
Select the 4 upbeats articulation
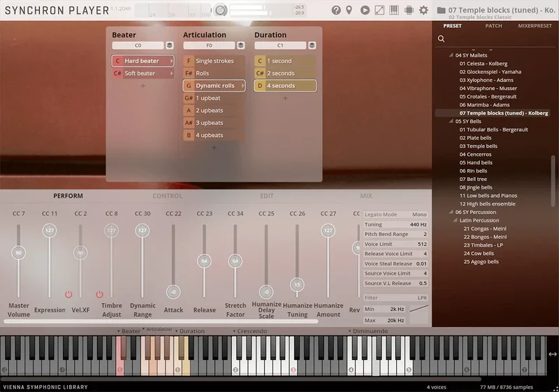(x=214, y=136)
